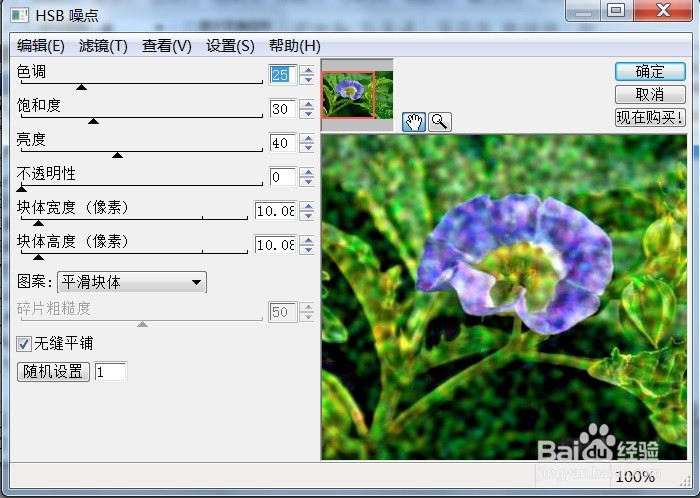Decrease 色调 with the down spinner arrow
The width and height of the screenshot is (700, 498).
click(307, 79)
